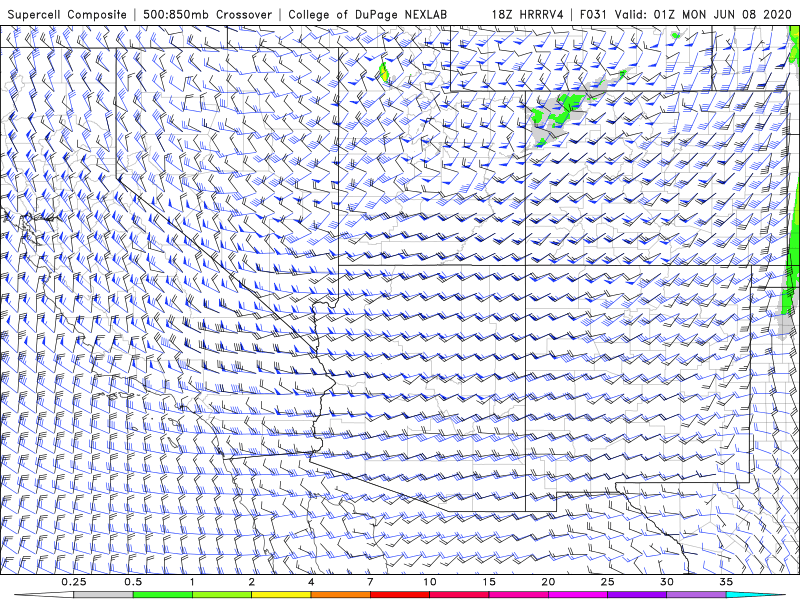Image resolution: width=800 pixels, height=600 pixels.
Task: Click the crimson swatch between 10 and 15
Action: [459, 595]
